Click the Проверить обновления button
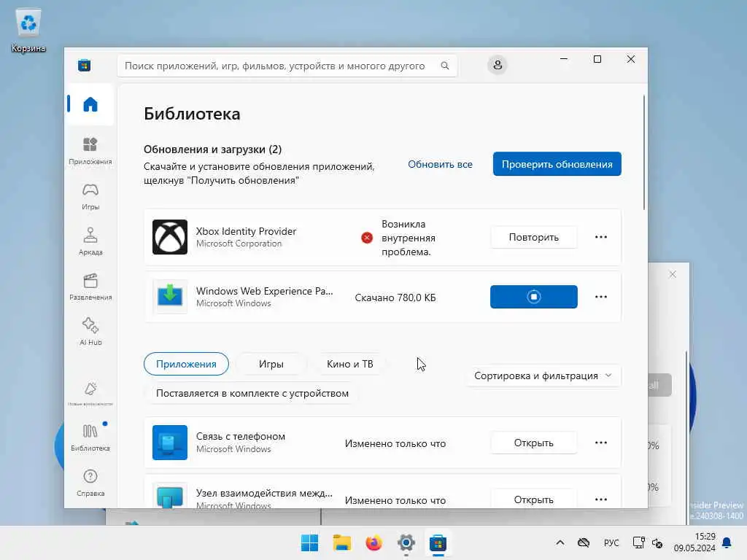Image resolution: width=747 pixels, height=560 pixels. (x=557, y=164)
